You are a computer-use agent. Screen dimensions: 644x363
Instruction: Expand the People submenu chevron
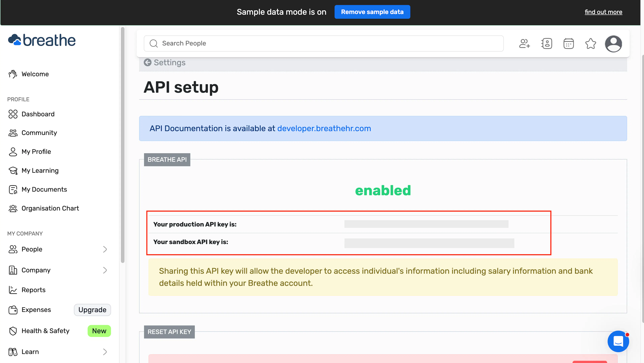click(x=105, y=249)
